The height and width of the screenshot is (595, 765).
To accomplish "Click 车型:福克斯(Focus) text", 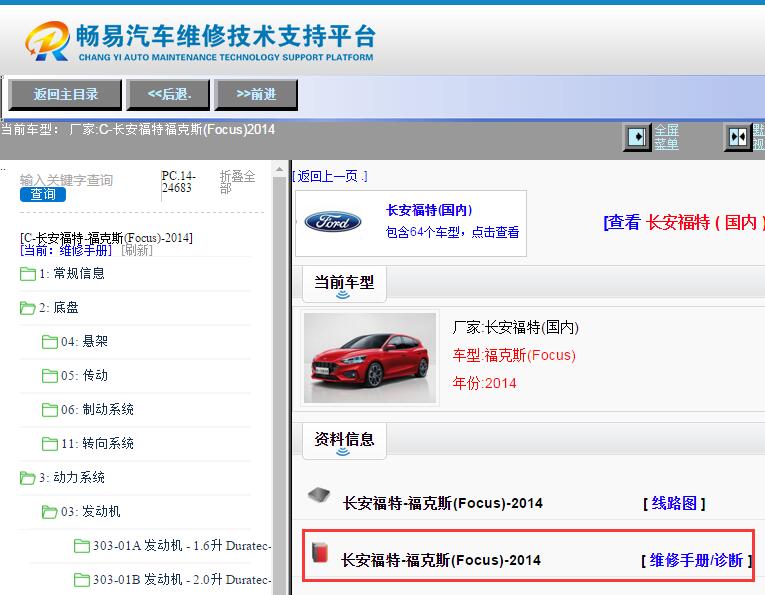I will coord(514,355).
